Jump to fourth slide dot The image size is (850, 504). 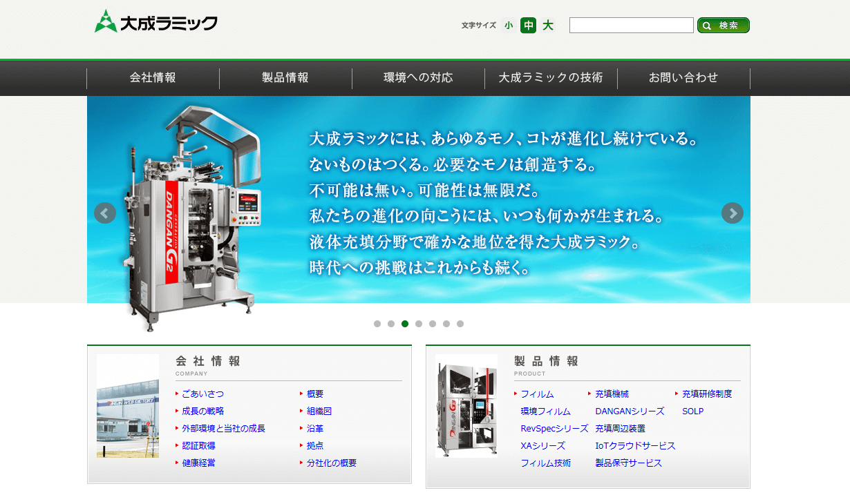click(x=419, y=324)
